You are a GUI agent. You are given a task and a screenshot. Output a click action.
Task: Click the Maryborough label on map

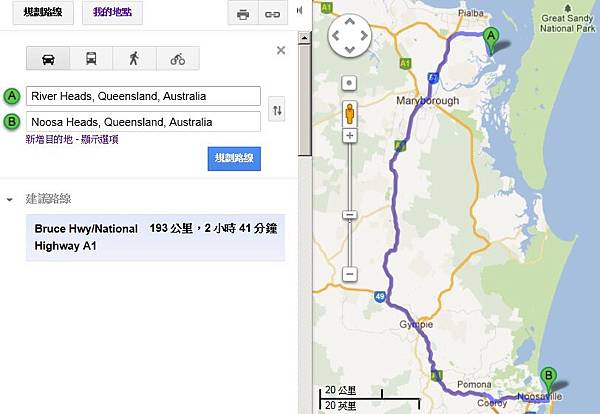427,101
